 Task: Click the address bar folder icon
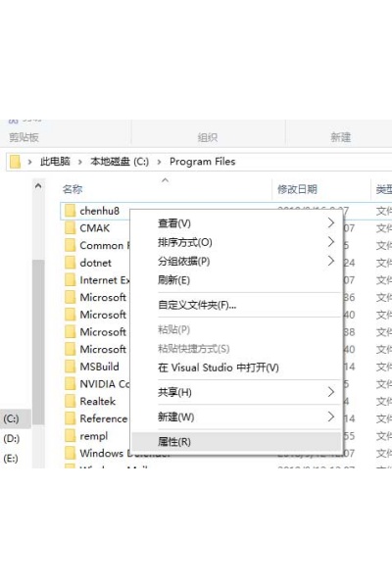click(15, 162)
